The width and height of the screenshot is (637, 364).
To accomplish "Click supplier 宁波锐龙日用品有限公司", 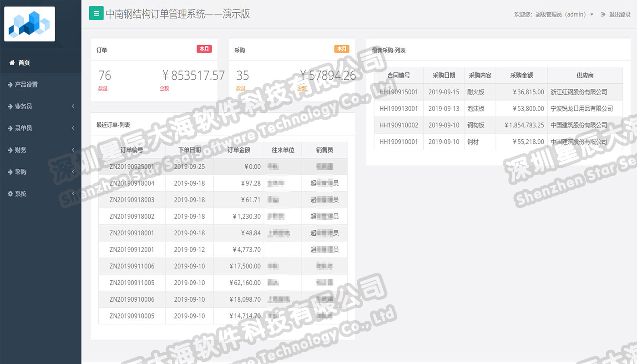I will (581, 109).
